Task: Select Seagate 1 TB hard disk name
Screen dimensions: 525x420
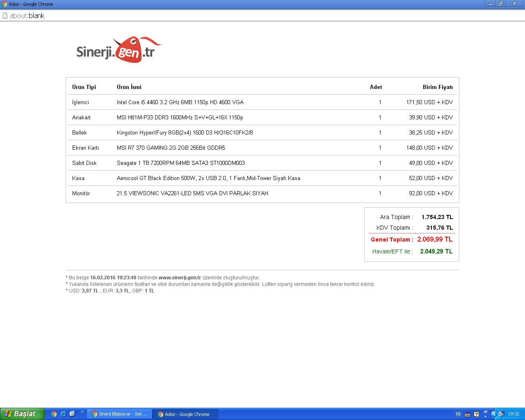Action: (x=180, y=163)
